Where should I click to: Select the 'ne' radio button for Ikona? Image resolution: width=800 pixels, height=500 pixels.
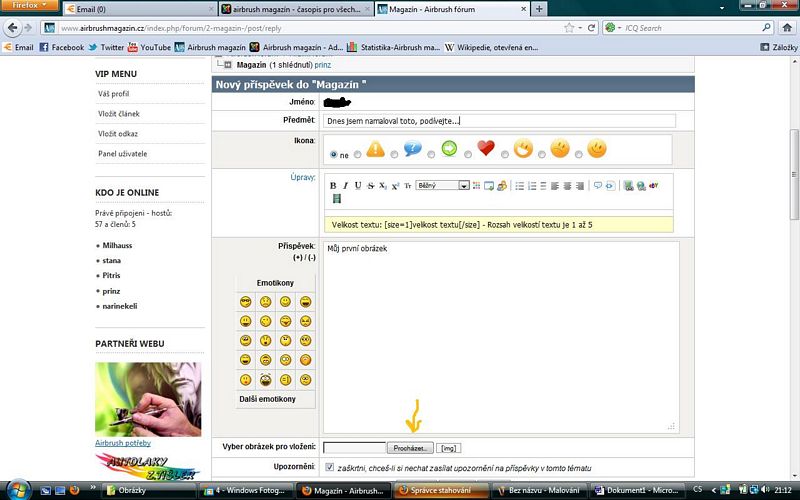tap(334, 155)
